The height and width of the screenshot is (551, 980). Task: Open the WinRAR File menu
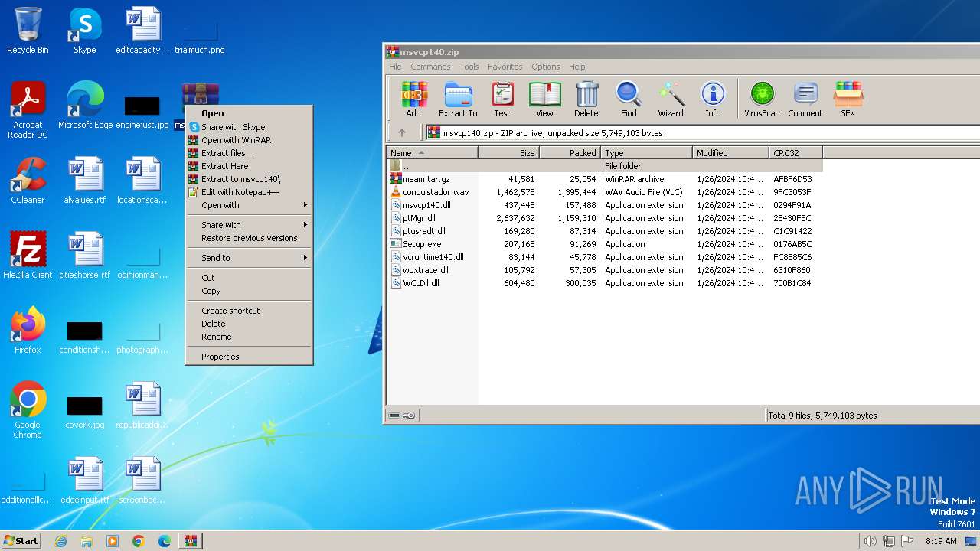pos(395,67)
